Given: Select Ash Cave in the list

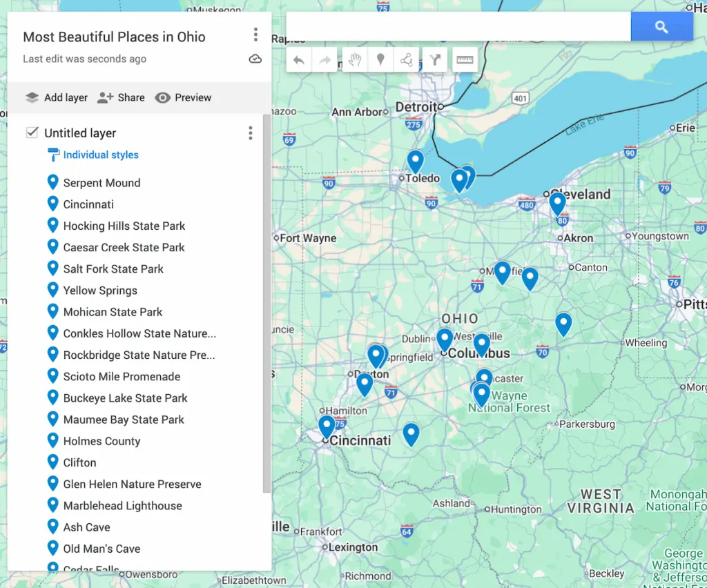Looking at the screenshot, I should (x=86, y=528).
